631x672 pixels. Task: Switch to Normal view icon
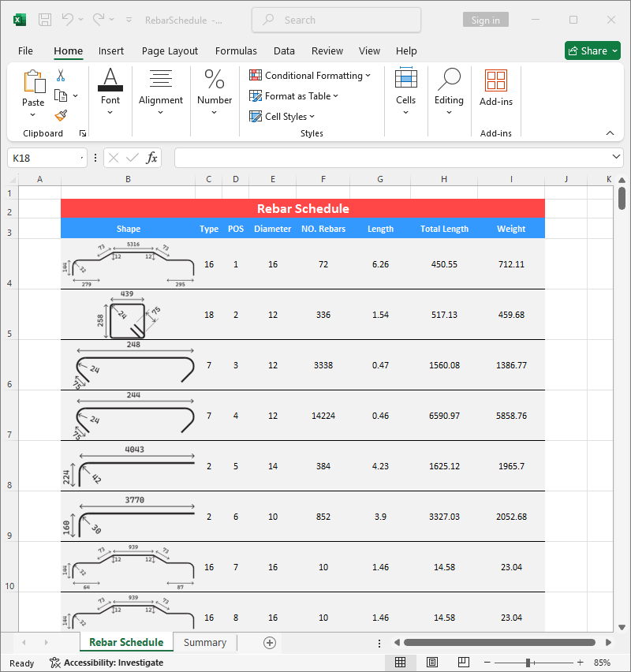point(401,663)
